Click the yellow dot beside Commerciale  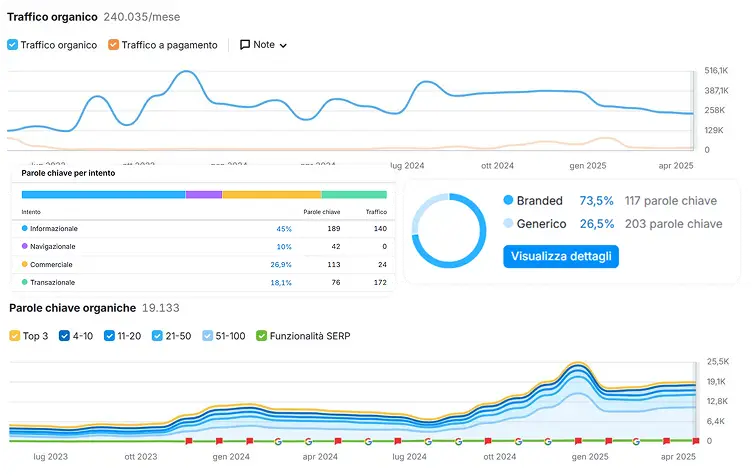[x=25, y=264]
